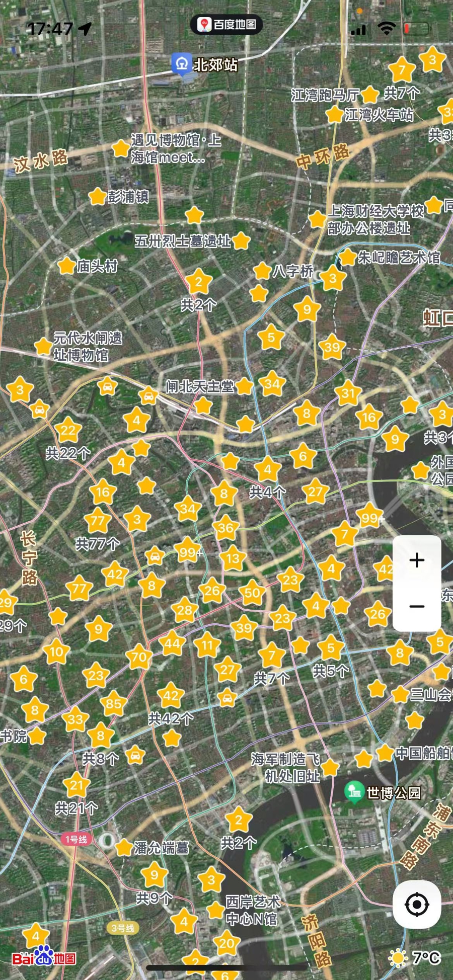
Task: Center map on my current location
Action: tap(417, 904)
